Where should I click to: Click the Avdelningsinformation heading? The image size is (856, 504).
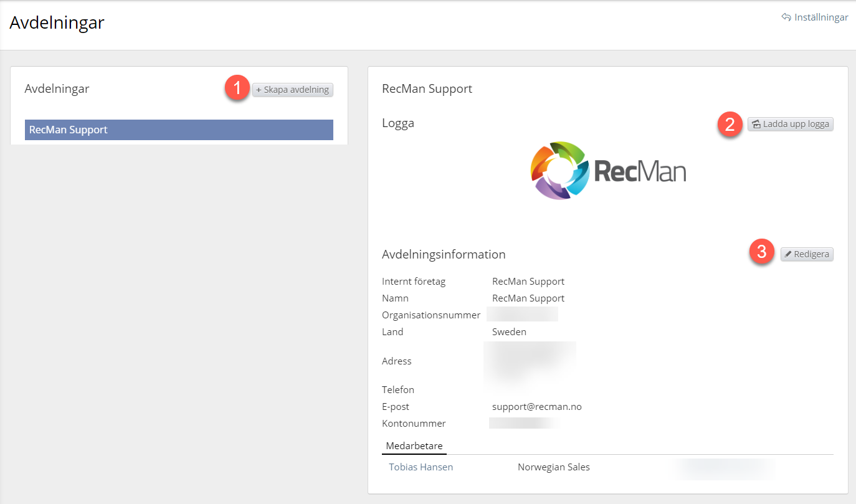point(444,254)
